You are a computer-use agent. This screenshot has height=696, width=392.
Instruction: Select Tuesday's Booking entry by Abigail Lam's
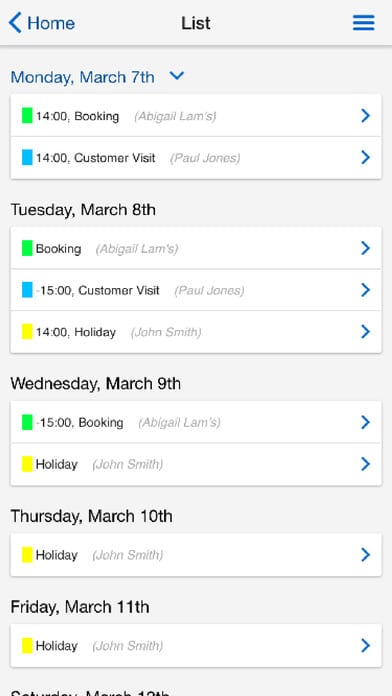click(x=196, y=248)
